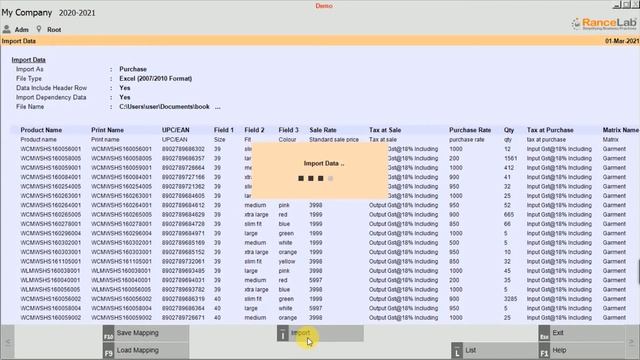Click the Root location pin icon
Viewport: 640px width, 360px height.
(39, 29)
